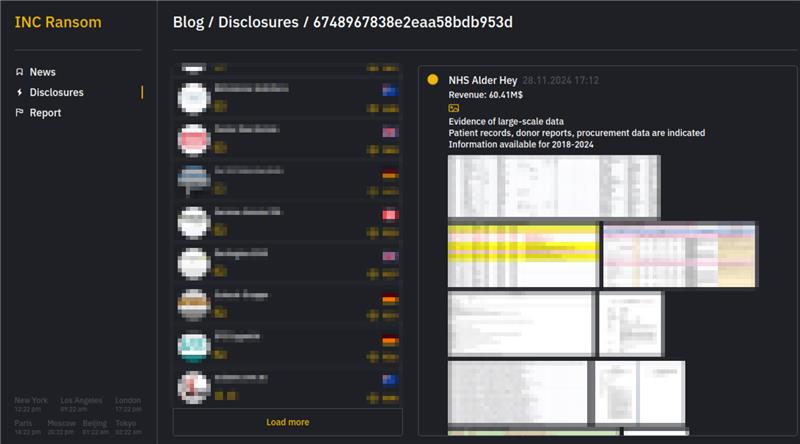Click the NHS Alder Hey title
Screen dimensions: 800x444
tap(483, 81)
